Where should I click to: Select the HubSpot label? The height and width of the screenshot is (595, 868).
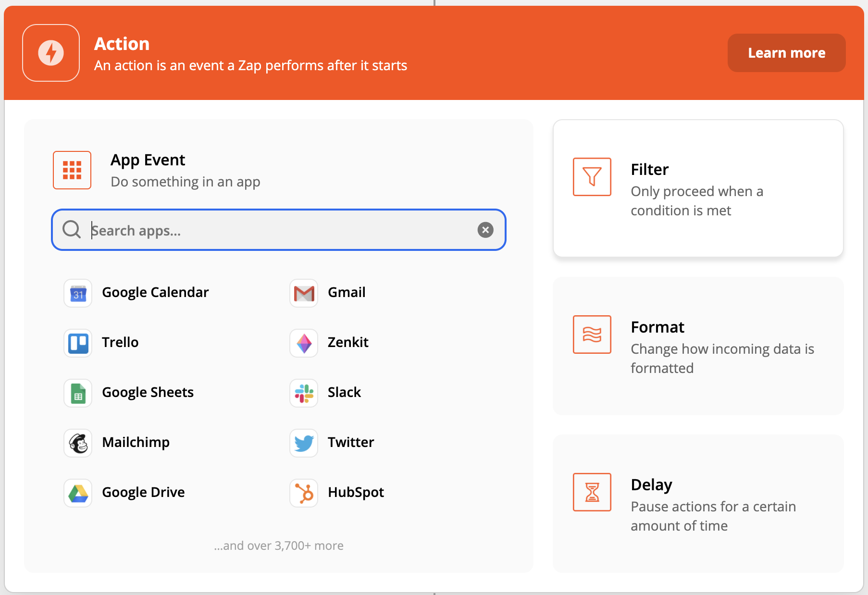(x=356, y=493)
